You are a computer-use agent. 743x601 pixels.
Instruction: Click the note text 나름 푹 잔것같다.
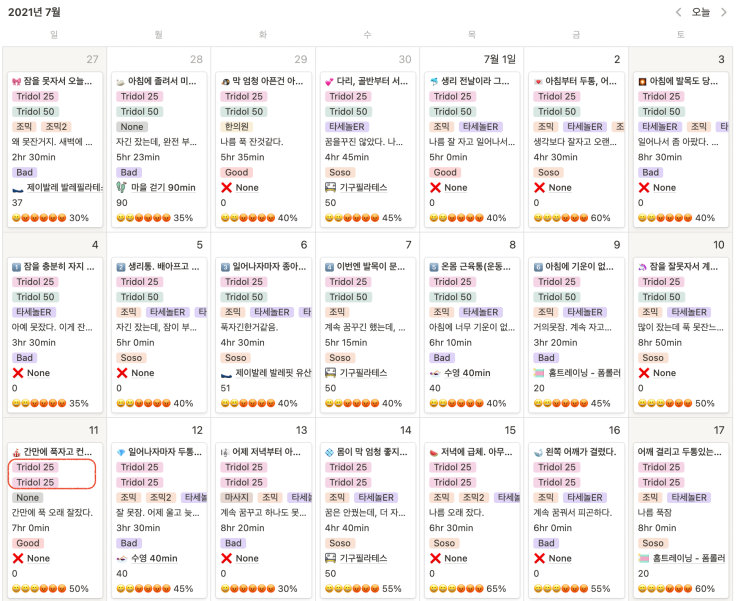[252, 142]
